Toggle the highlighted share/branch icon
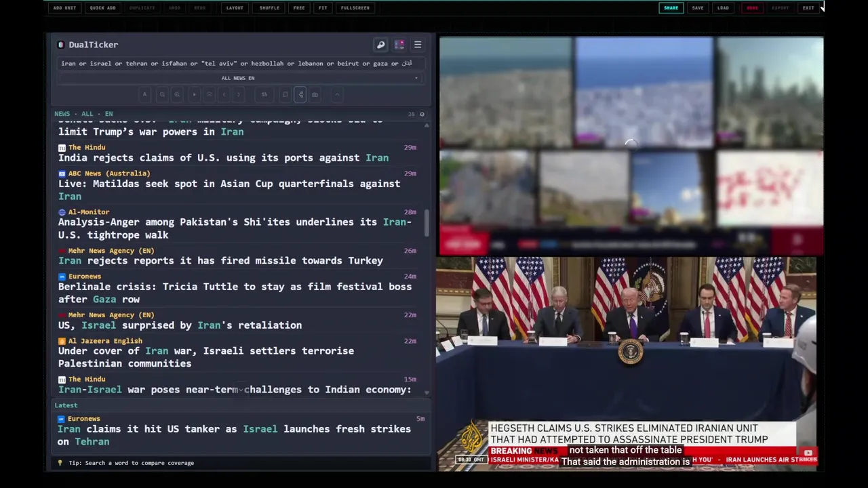Image resolution: width=868 pixels, height=488 pixels. coord(300,94)
